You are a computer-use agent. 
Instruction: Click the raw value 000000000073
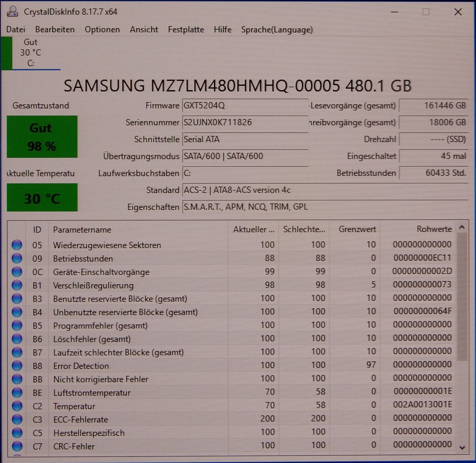(422, 285)
